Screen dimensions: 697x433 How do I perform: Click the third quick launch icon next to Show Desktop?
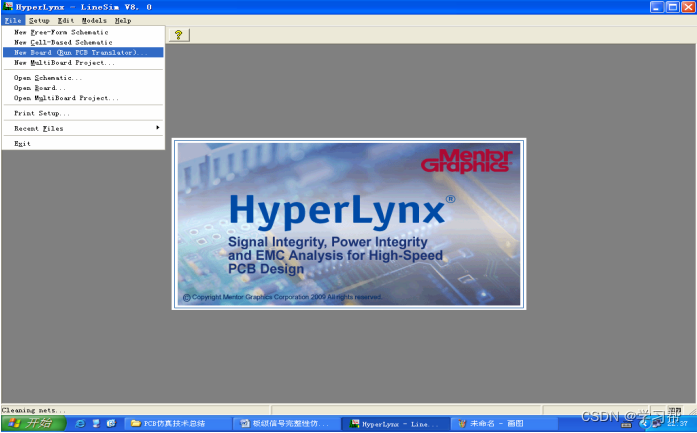coord(111,423)
